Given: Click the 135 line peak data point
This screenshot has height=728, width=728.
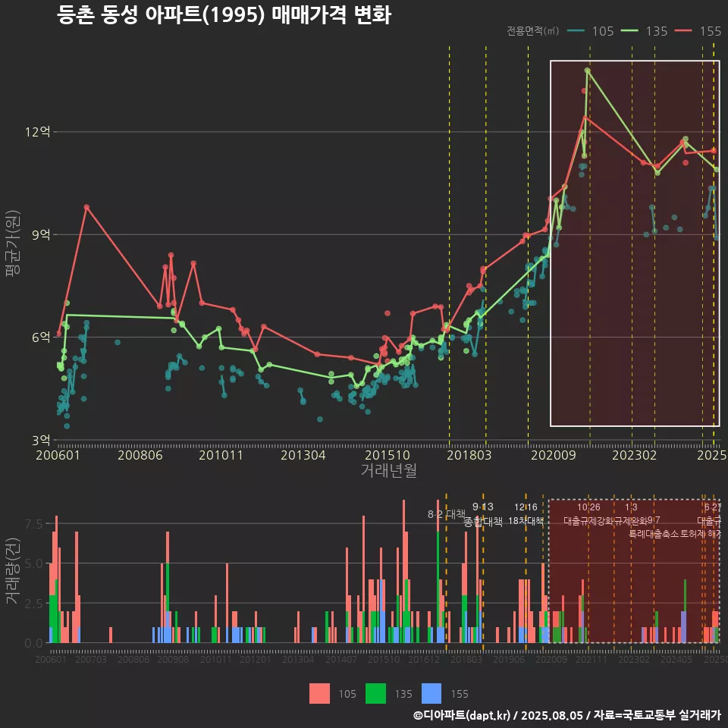Looking at the screenshot, I should (x=587, y=71).
